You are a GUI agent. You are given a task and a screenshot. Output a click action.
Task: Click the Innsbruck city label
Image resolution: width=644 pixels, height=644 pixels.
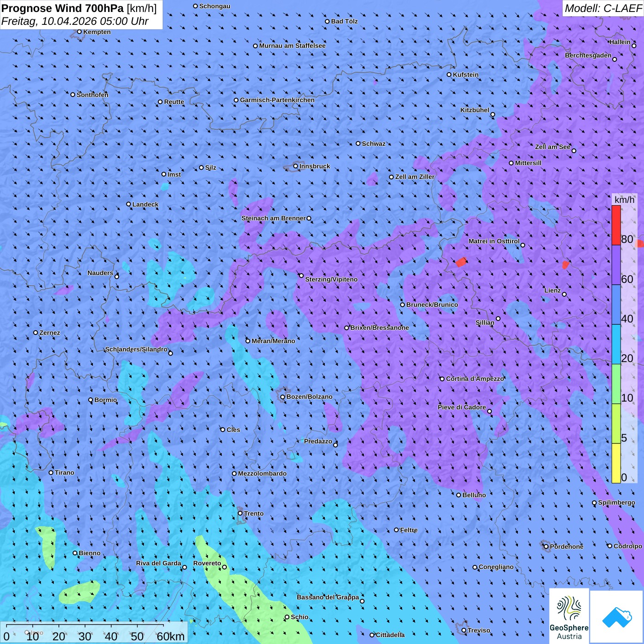click(x=315, y=166)
